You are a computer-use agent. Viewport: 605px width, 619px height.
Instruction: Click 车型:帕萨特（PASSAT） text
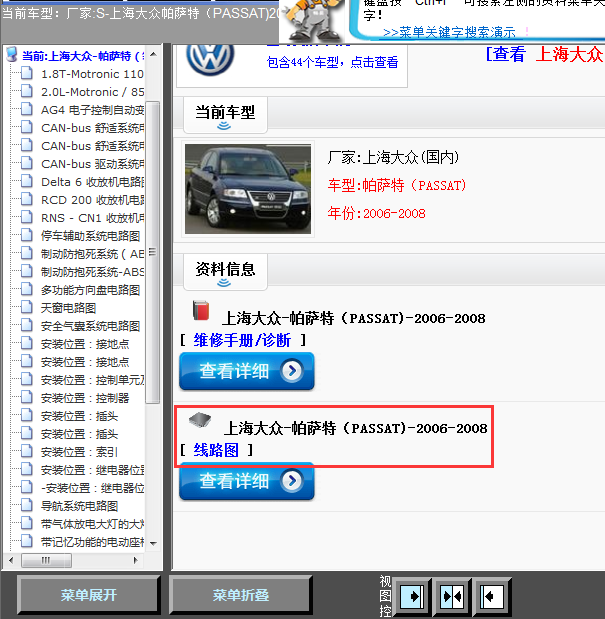[397, 185]
